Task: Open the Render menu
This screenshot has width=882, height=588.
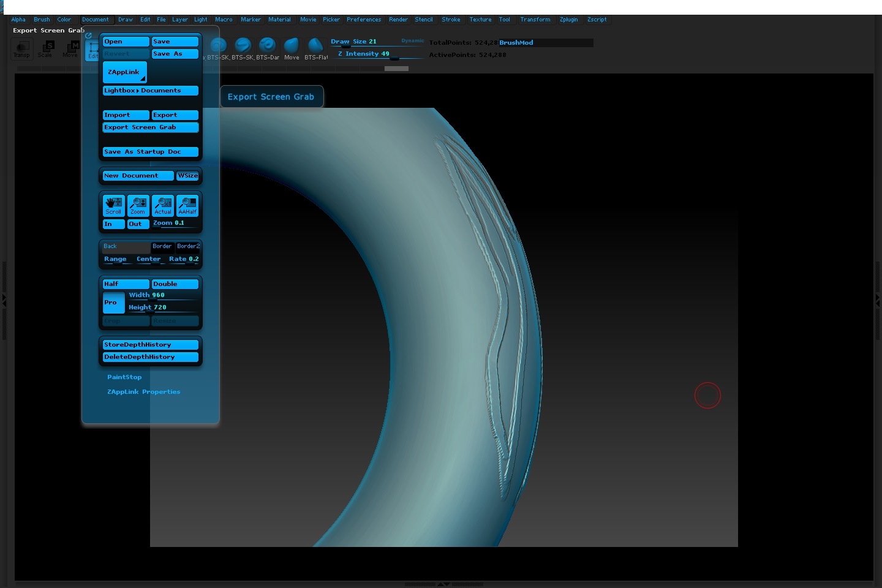Action: tap(398, 20)
